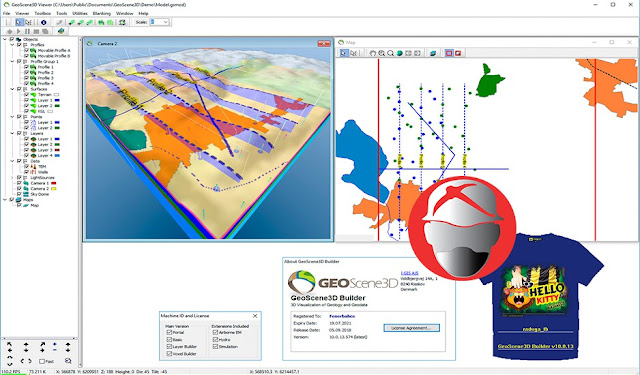This screenshot has height=375, width=640.
Task: Click the play button in animation toolbar
Action: pos(18,31)
